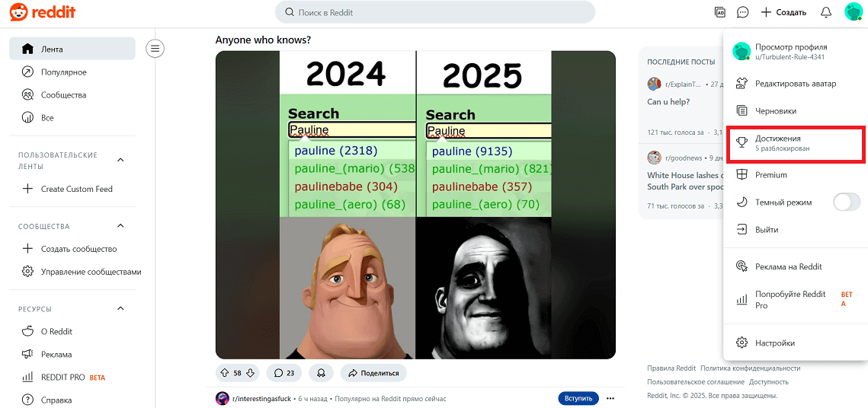Collapse the Пользовательские ленты section
Image resolution: width=868 pixels, height=408 pixels.
(120, 161)
